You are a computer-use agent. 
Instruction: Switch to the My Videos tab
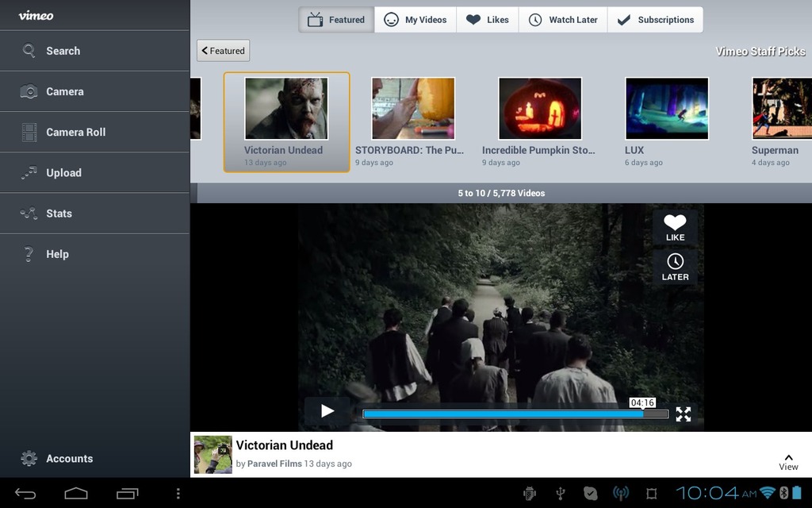pos(416,20)
